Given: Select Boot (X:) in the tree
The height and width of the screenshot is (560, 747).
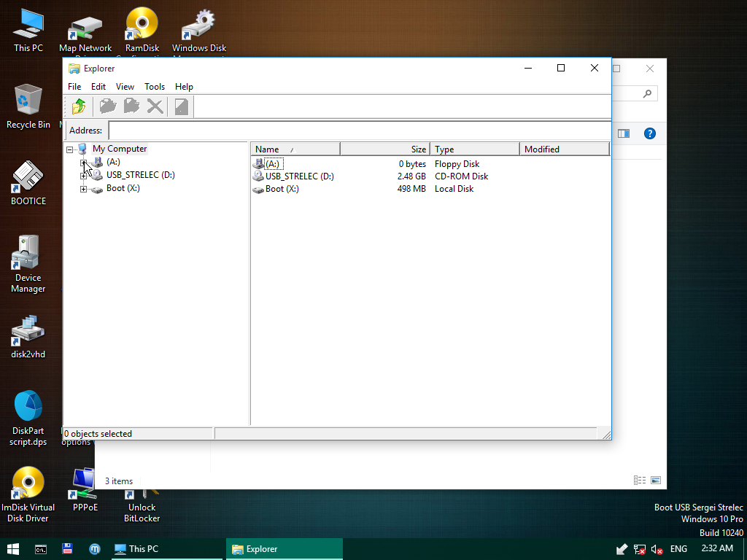Looking at the screenshot, I should click(x=123, y=188).
